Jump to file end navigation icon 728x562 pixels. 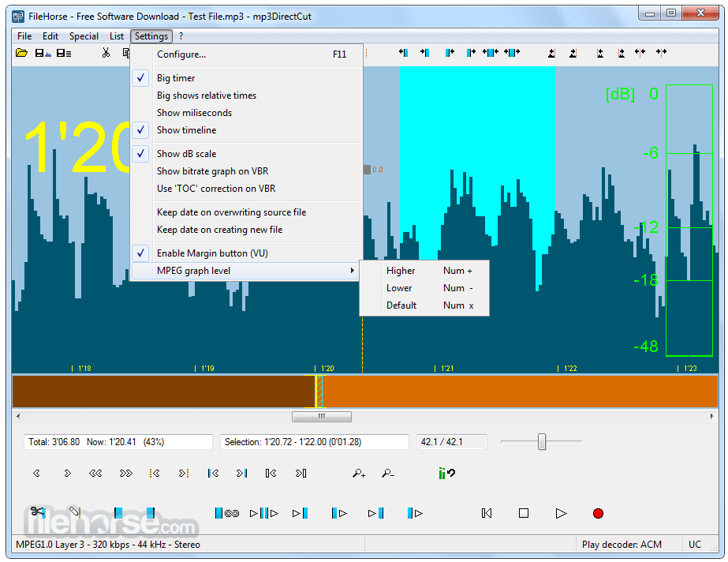coord(301,474)
